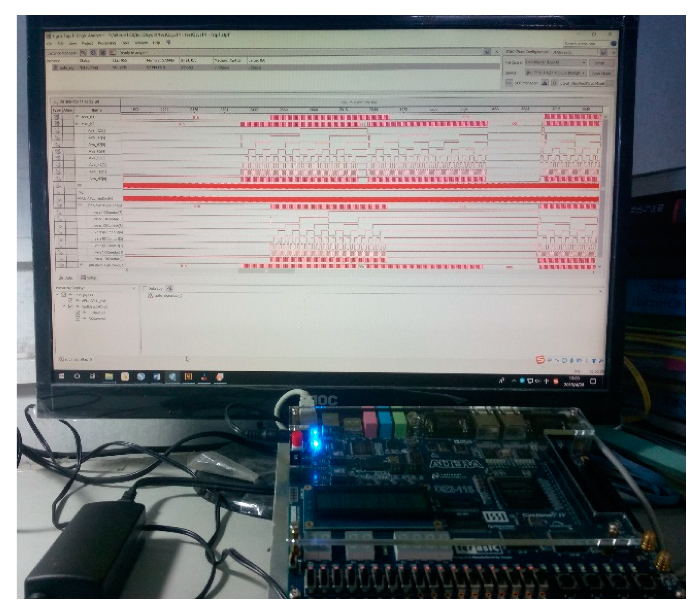The image size is (700, 615).
Task: Toggle the last row checkbox in Hierarchy Display
Action: pyautogui.click(x=78, y=318)
